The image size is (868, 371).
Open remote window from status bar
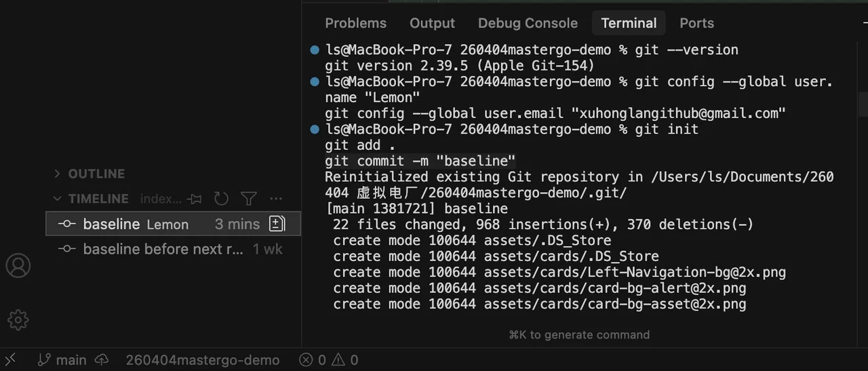point(10,359)
